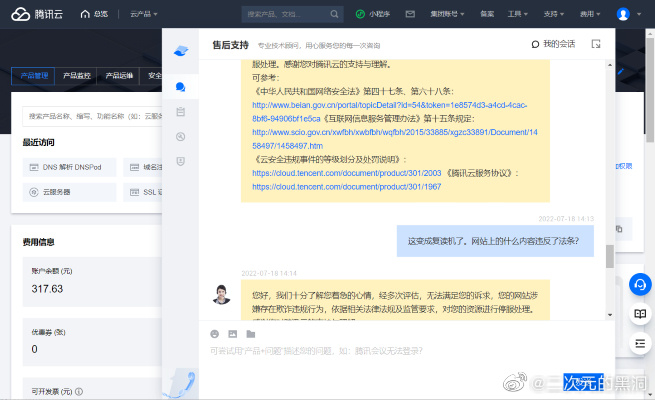
Task: Open the chat conversations sidebar icon
Action: click(x=180, y=87)
